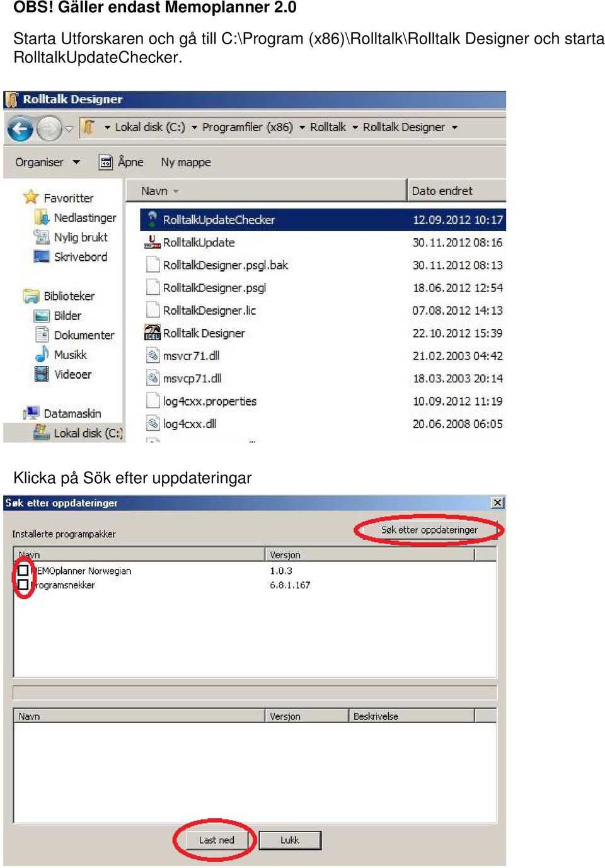Sort by the Navn column header
605x868 pixels.
coord(266,191)
